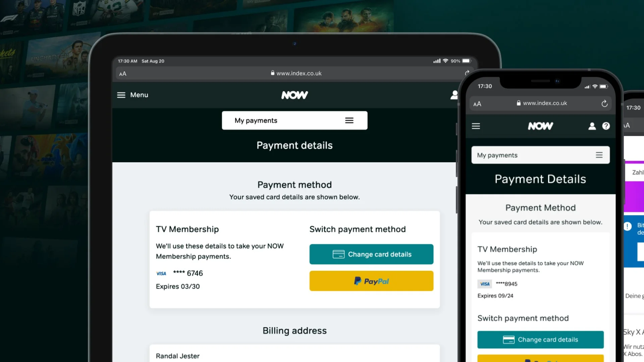This screenshot has width=644, height=362.
Task: Tap the phone address bar URL
Action: click(x=542, y=103)
